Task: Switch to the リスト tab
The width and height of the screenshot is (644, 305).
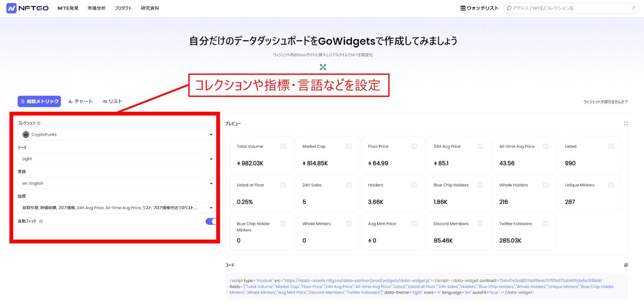Action: (112, 101)
